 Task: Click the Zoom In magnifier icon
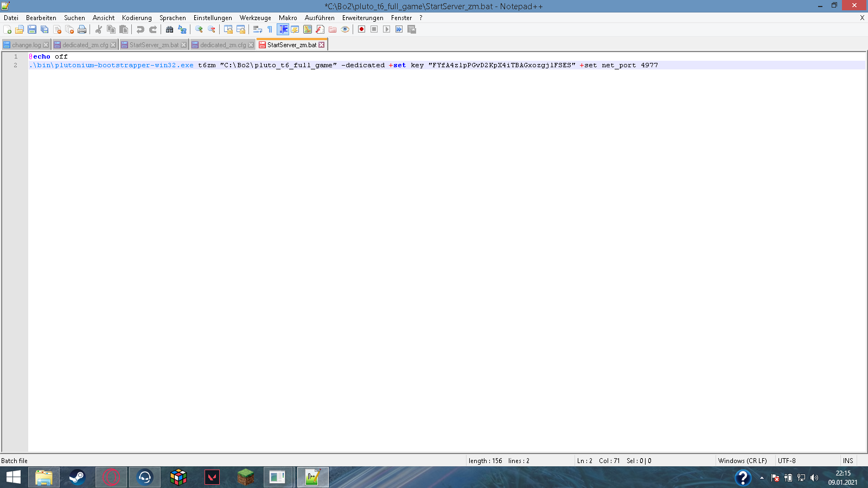click(x=199, y=29)
